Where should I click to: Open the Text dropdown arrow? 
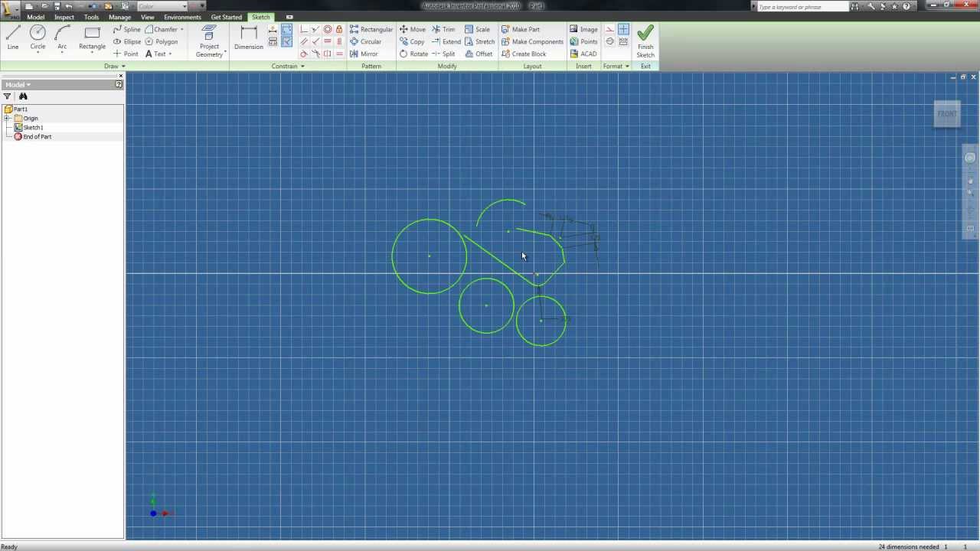(170, 54)
